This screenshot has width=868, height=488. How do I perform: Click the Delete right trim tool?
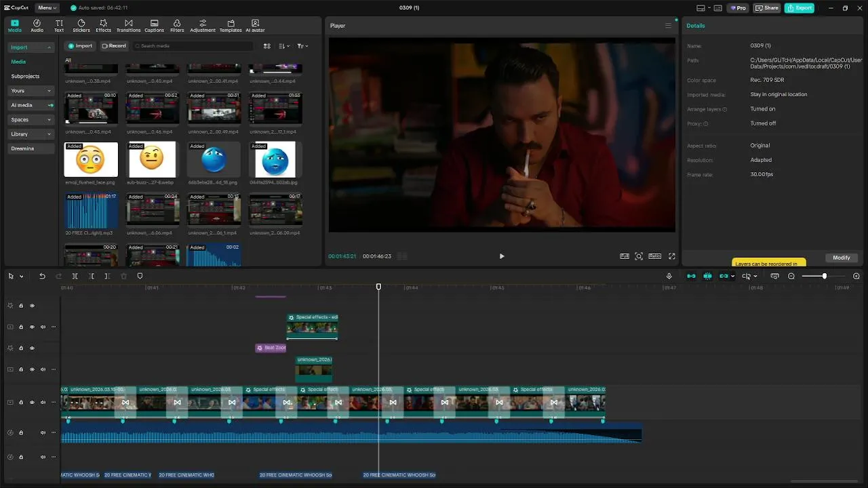click(107, 276)
